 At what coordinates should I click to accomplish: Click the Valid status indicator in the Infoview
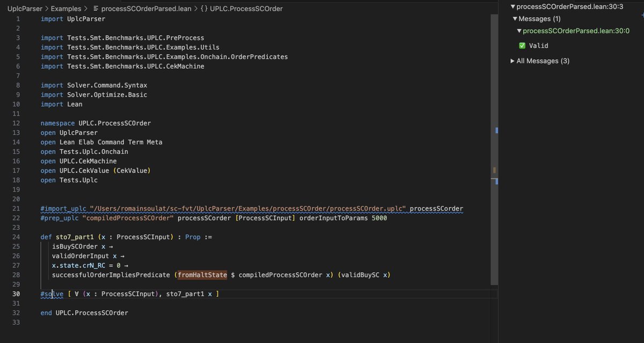coord(538,46)
